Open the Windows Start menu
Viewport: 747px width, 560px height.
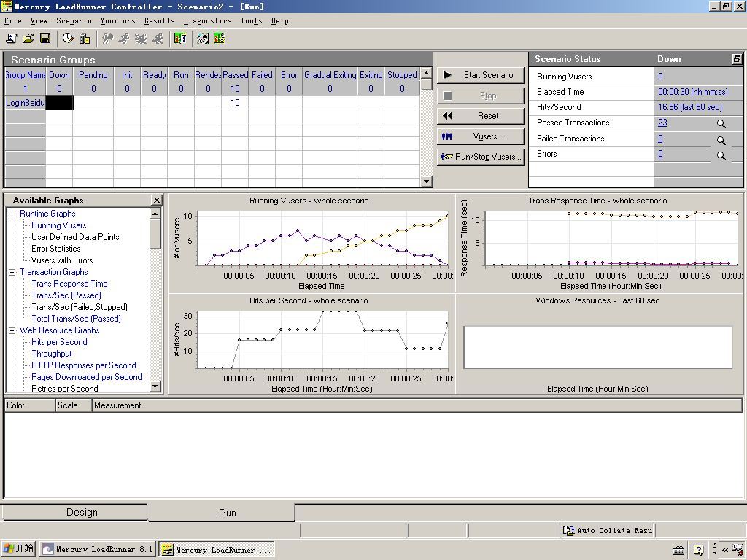[x=18, y=549]
